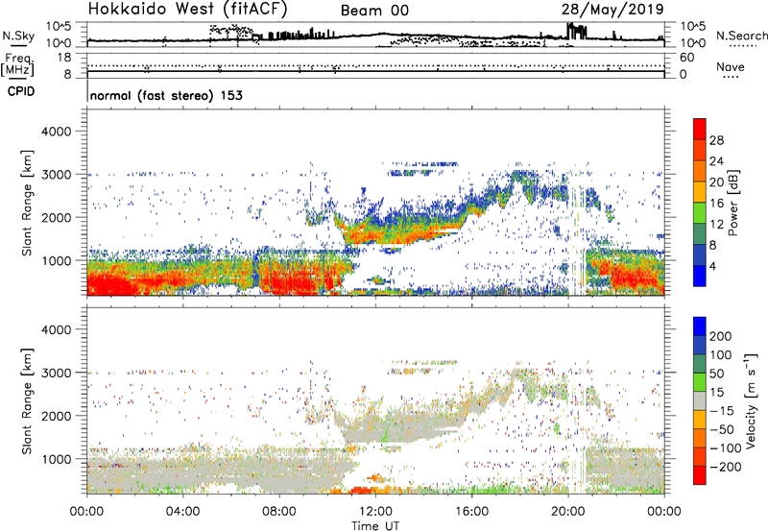Click the 24 value on power colorbar
This screenshot has height=532, width=768.
tap(716, 161)
